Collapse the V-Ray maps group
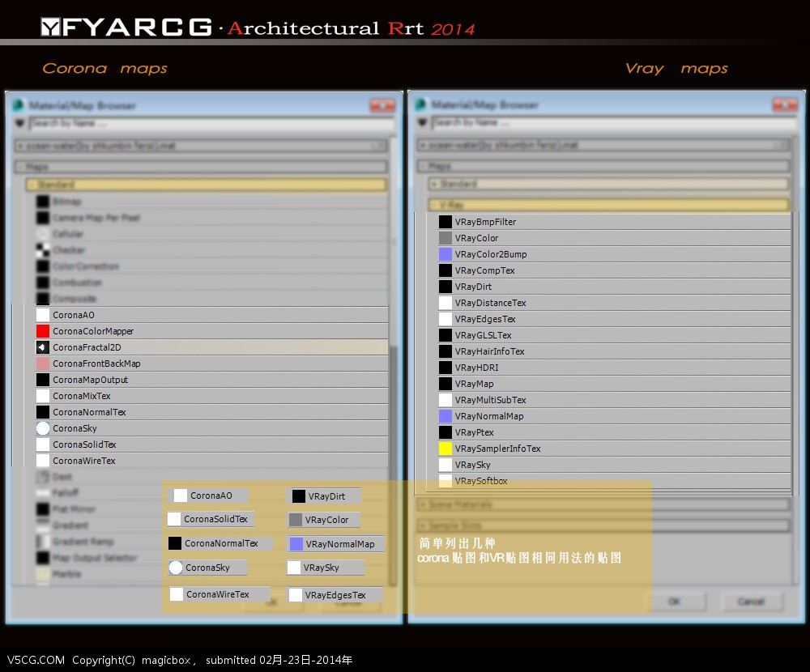The width and height of the screenshot is (810, 672). [x=608, y=205]
